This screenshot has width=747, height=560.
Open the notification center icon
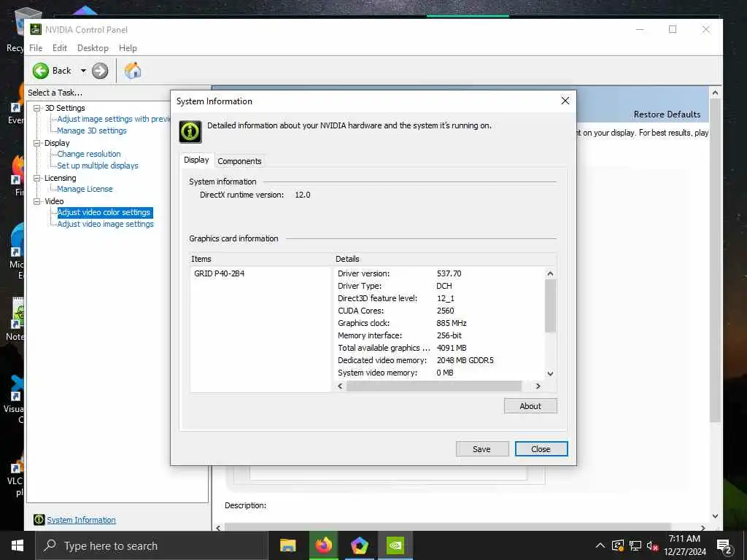724,547
